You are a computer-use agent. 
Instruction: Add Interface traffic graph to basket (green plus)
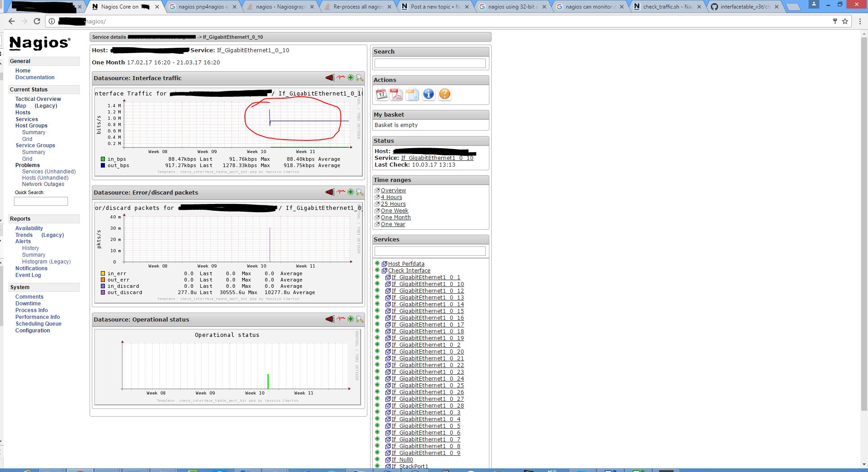(x=351, y=78)
